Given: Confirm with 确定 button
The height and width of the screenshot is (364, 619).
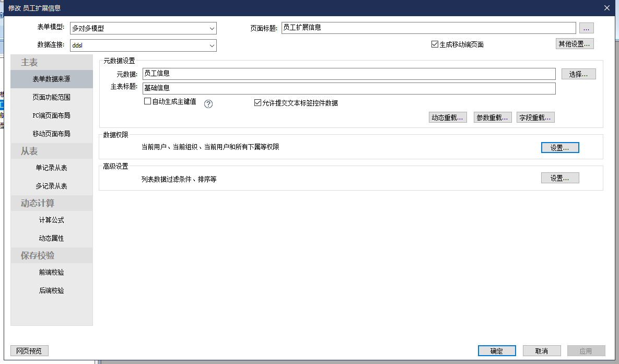Looking at the screenshot, I should click(496, 351).
